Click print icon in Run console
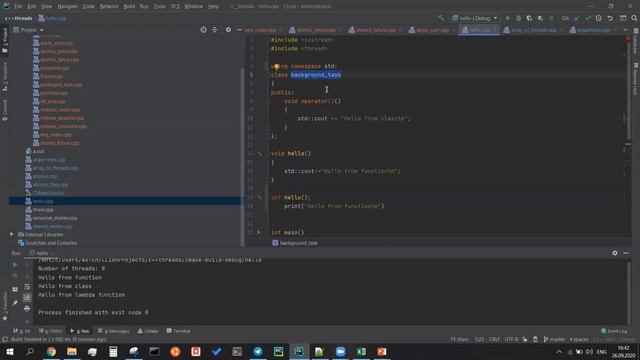640x360 pixels. (27, 308)
